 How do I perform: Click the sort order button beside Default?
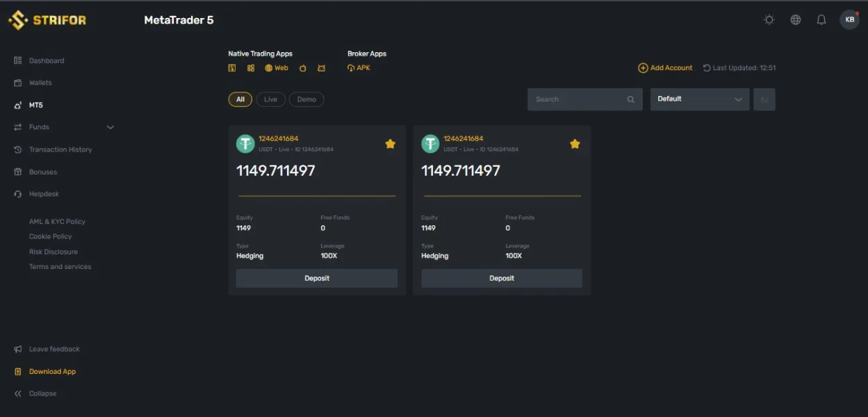coord(764,99)
